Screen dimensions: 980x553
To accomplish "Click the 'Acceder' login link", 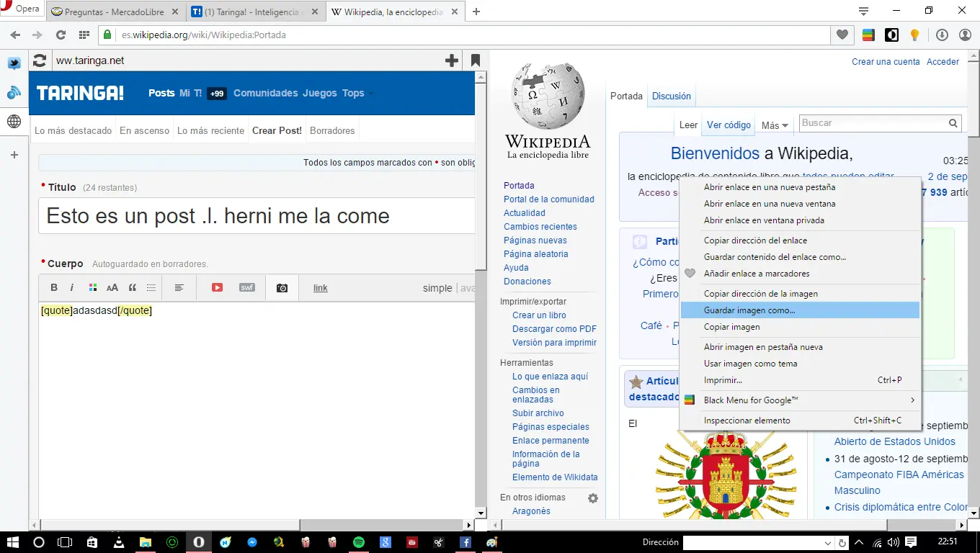I will (x=943, y=62).
